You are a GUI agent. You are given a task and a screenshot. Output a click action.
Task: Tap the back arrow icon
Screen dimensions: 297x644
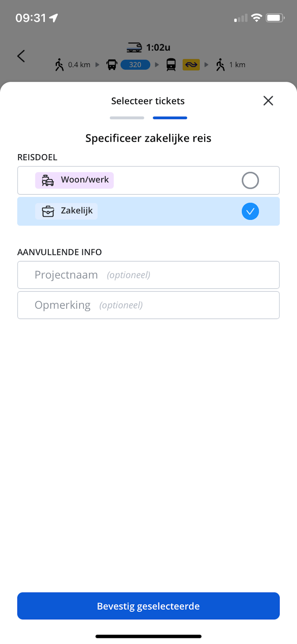pos(21,56)
